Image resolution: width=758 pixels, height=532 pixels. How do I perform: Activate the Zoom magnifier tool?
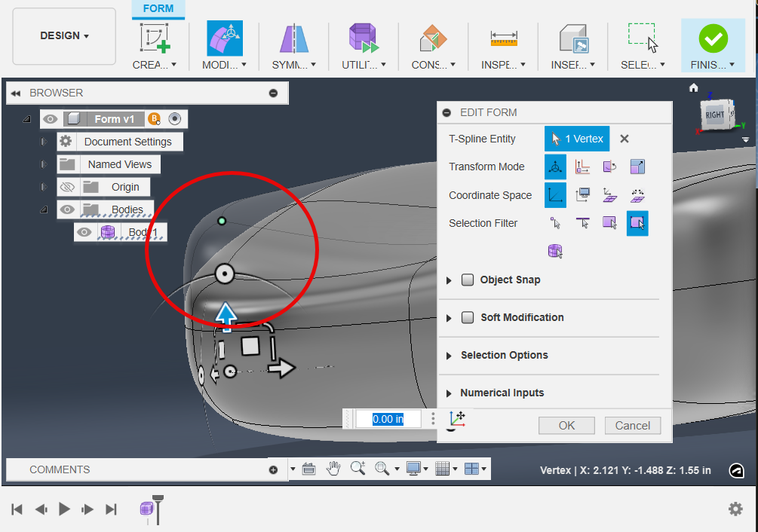(357, 468)
